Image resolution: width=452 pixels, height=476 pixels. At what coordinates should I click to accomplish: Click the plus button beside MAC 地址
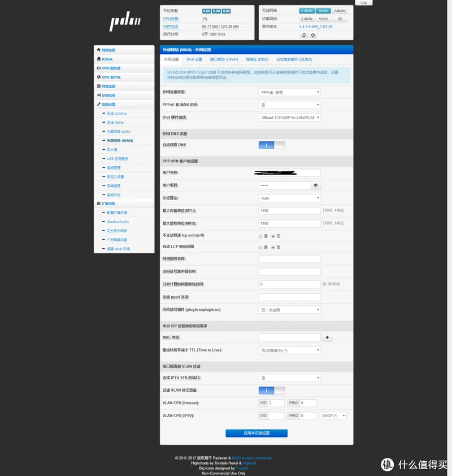pyautogui.click(x=328, y=337)
